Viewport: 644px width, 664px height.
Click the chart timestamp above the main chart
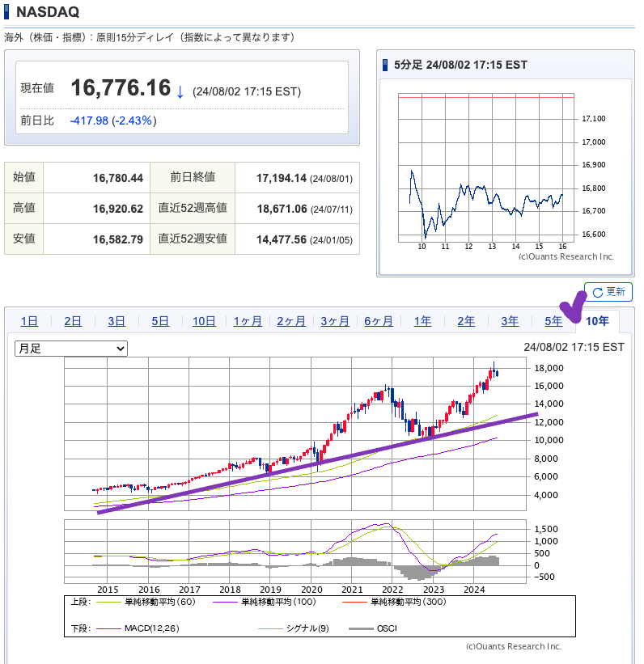pos(574,347)
